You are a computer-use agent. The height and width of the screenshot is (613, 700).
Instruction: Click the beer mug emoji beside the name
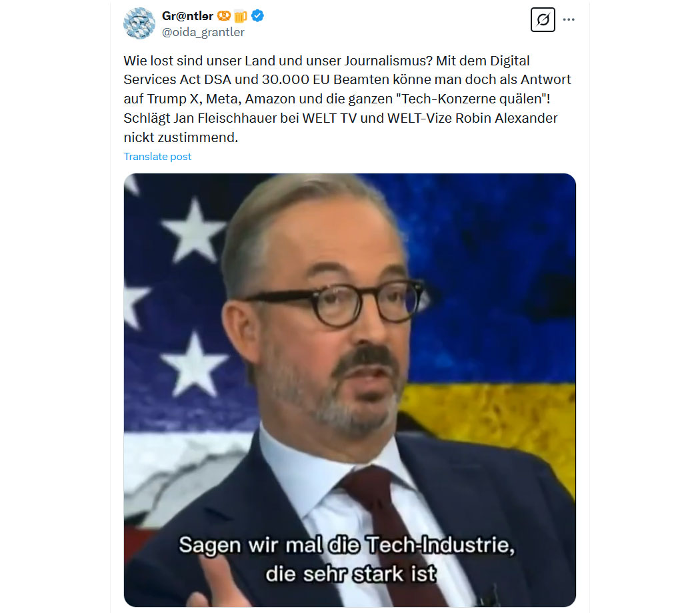[240, 16]
